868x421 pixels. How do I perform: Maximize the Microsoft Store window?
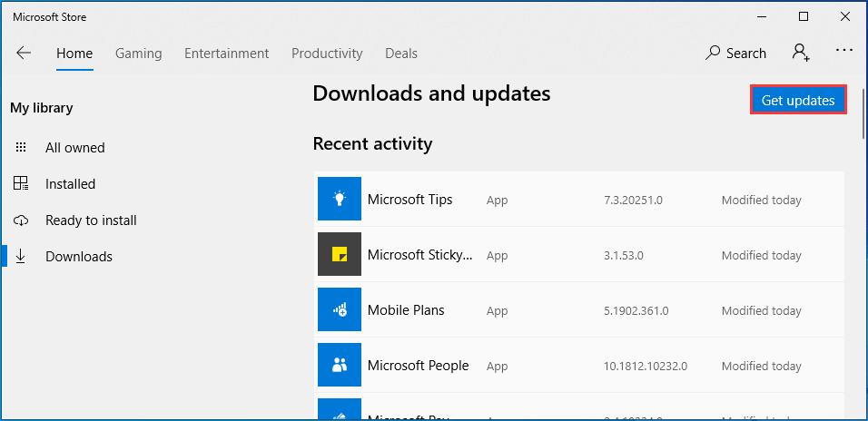[x=804, y=16]
